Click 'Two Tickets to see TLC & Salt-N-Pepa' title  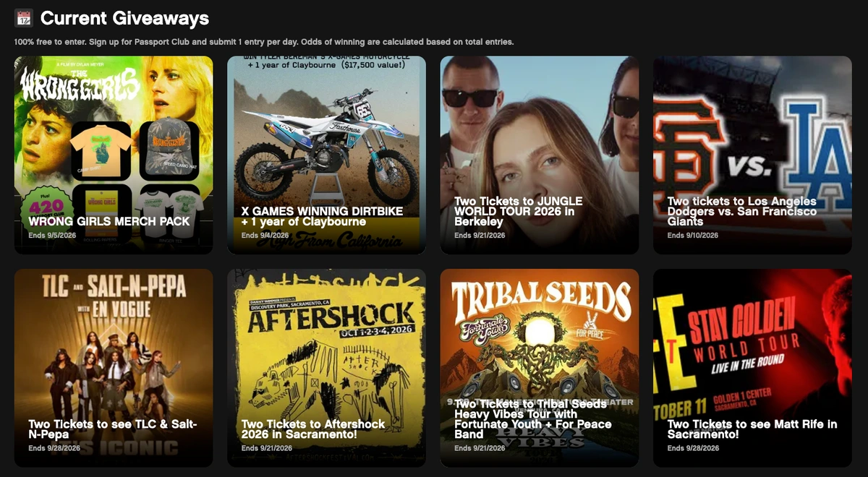coord(113,429)
